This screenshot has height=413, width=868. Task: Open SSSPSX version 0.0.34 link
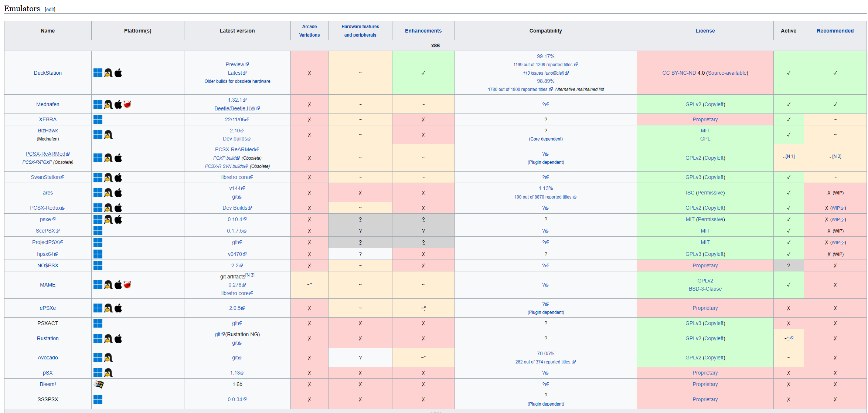pos(237,399)
